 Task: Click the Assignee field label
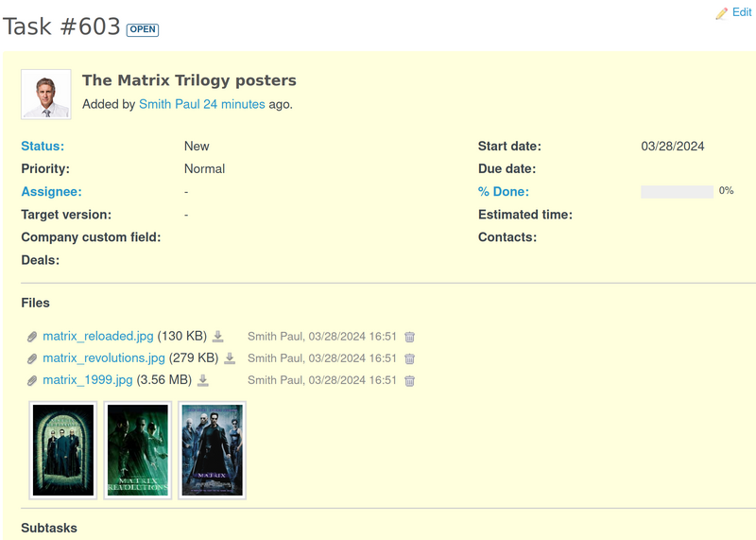[51, 192]
